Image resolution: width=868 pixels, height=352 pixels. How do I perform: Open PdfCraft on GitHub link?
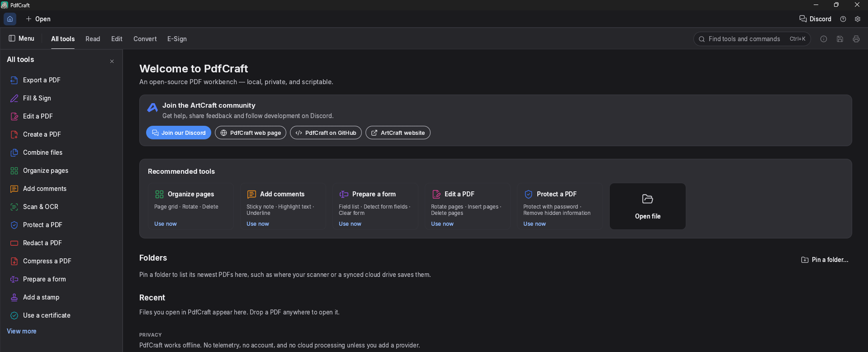(x=326, y=133)
